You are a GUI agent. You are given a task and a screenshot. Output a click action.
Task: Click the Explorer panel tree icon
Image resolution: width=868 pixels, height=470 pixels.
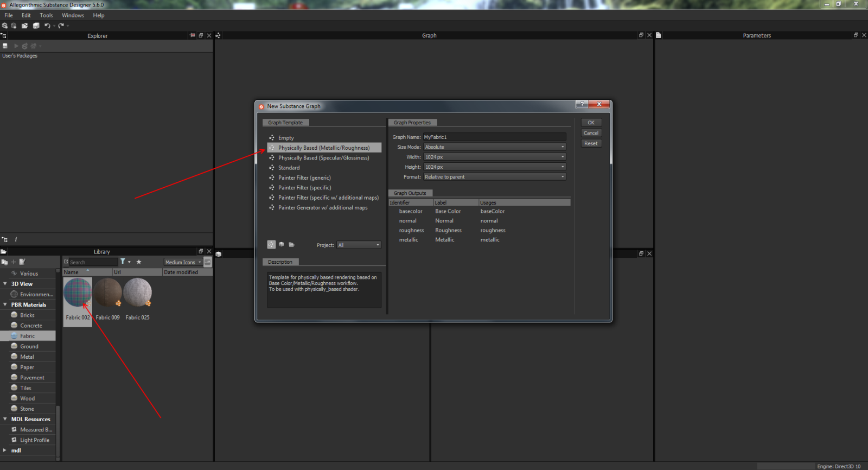pos(3,35)
